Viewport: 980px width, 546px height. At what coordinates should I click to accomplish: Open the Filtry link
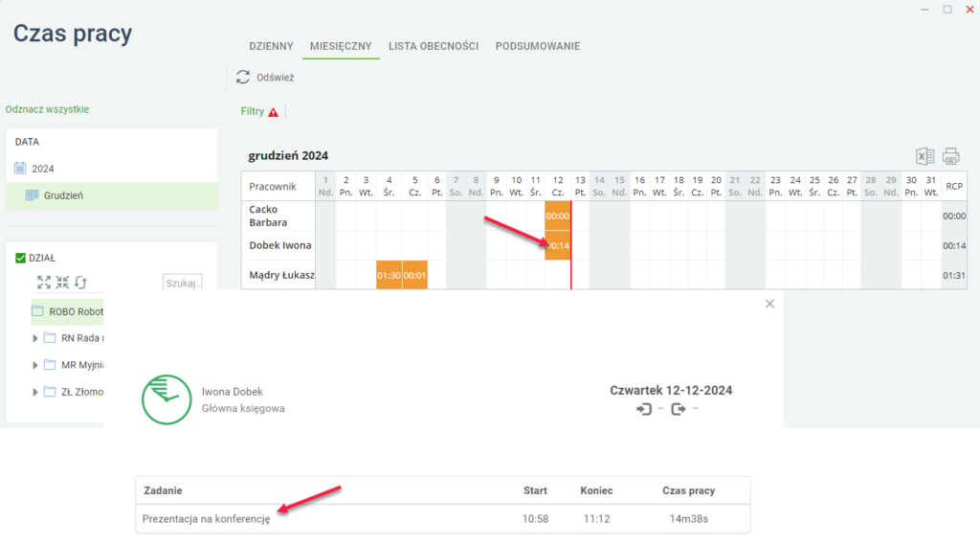(x=253, y=111)
